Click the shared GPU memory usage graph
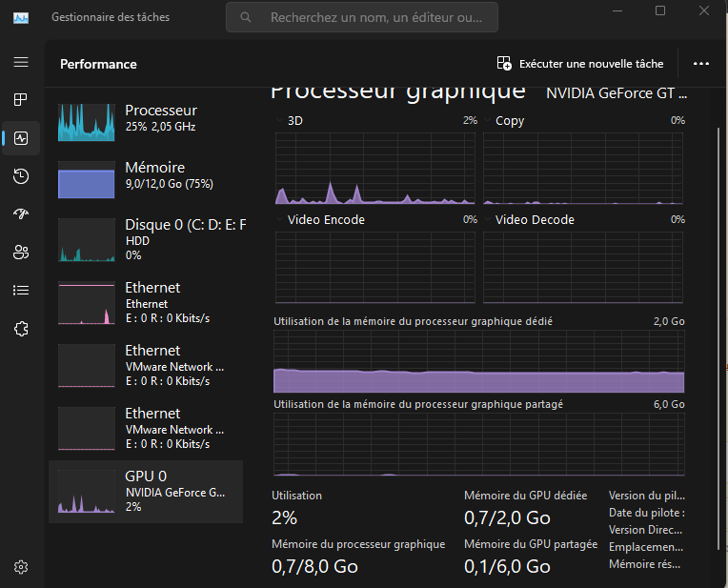This screenshot has height=588, width=728. [x=479, y=444]
